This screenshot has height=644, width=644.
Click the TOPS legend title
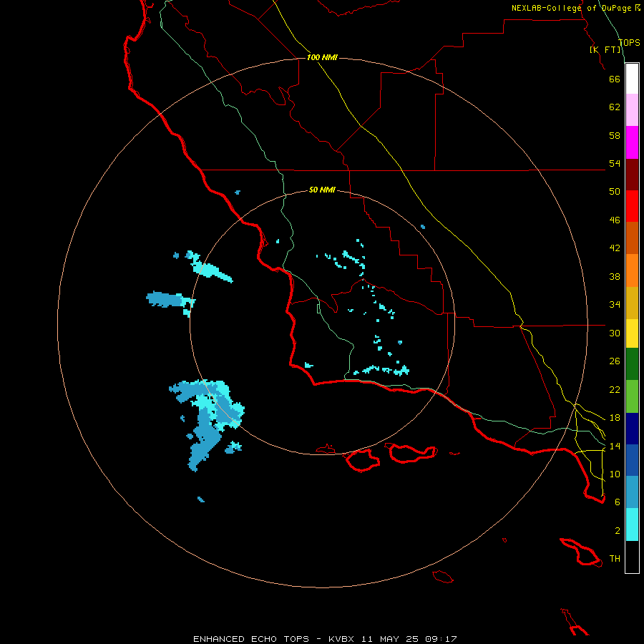pyautogui.click(x=629, y=43)
